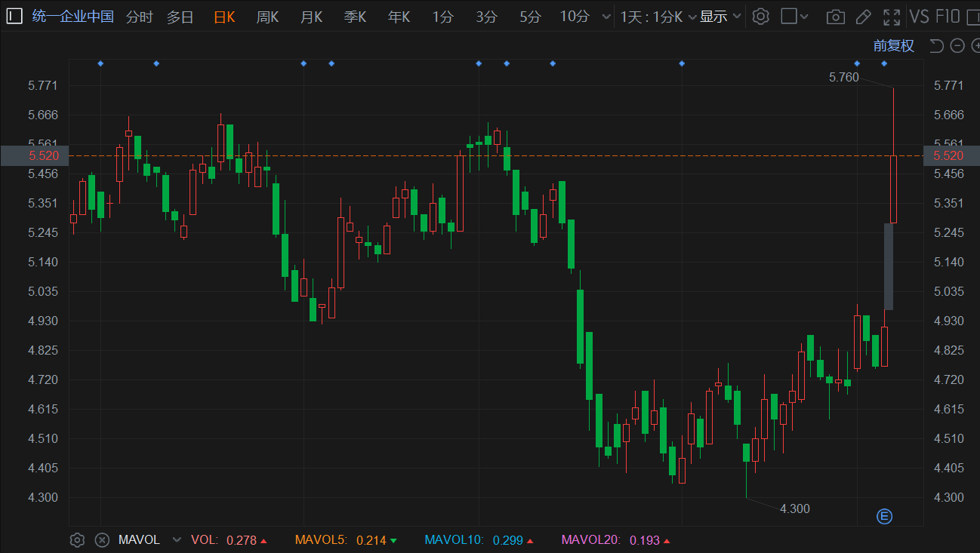This screenshot has width=980, height=553.
Task: Toggle the VS compare mode
Action: (919, 17)
